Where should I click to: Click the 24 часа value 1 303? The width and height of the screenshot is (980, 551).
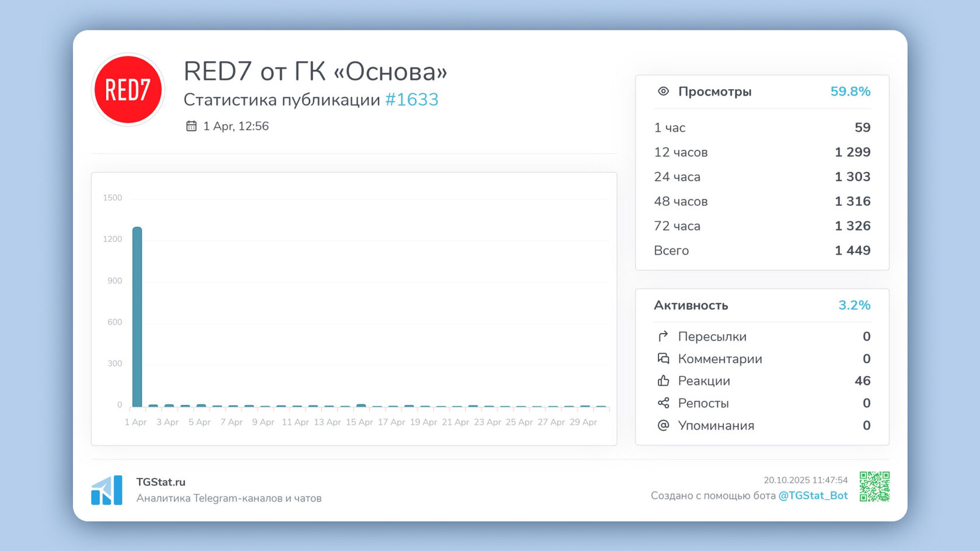point(853,177)
